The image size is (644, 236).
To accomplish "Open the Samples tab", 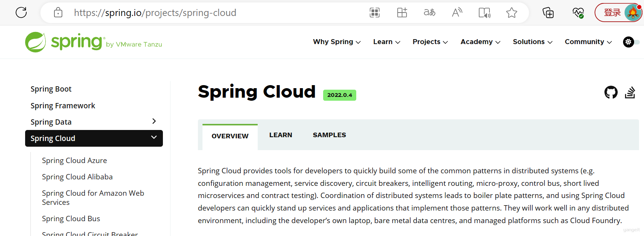I will click(x=330, y=135).
